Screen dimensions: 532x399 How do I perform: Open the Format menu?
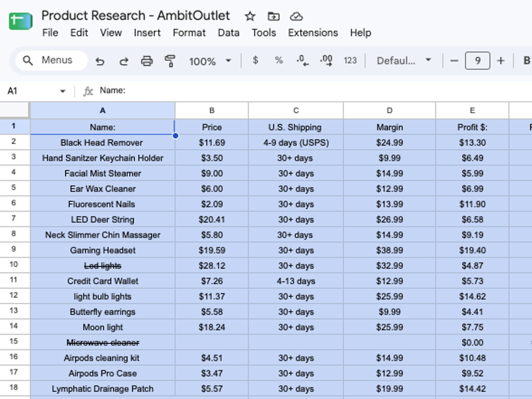click(189, 33)
